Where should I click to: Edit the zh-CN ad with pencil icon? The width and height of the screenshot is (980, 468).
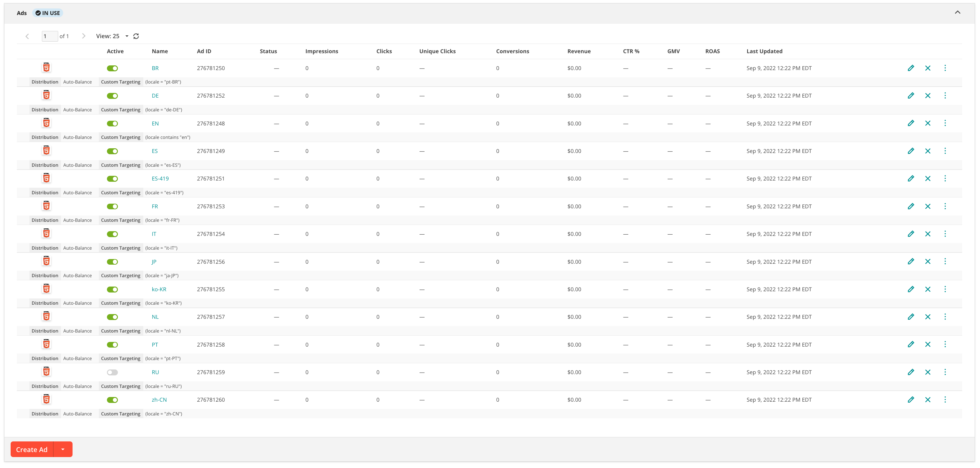(x=911, y=399)
